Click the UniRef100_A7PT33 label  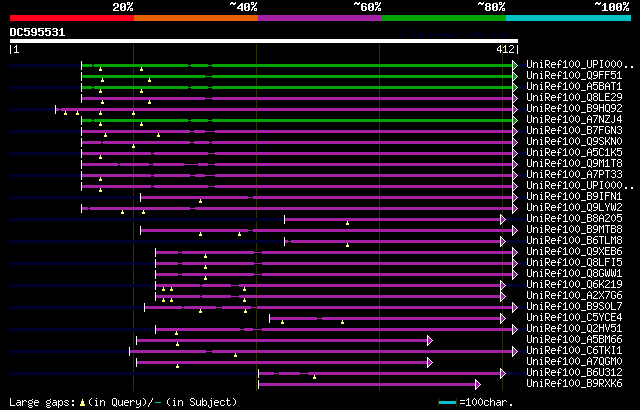pyautogui.click(x=574, y=175)
